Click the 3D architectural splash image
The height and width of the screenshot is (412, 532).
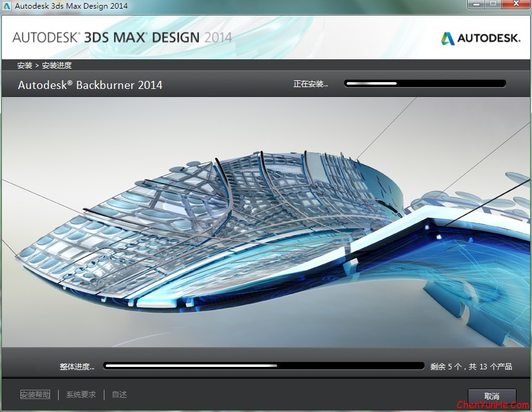pyautogui.click(x=266, y=222)
